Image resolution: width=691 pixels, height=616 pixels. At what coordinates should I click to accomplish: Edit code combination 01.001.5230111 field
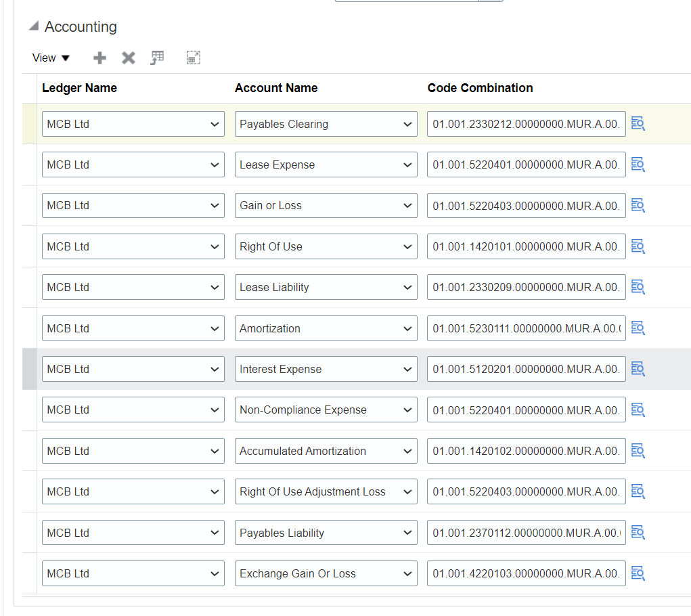pyautogui.click(x=526, y=328)
